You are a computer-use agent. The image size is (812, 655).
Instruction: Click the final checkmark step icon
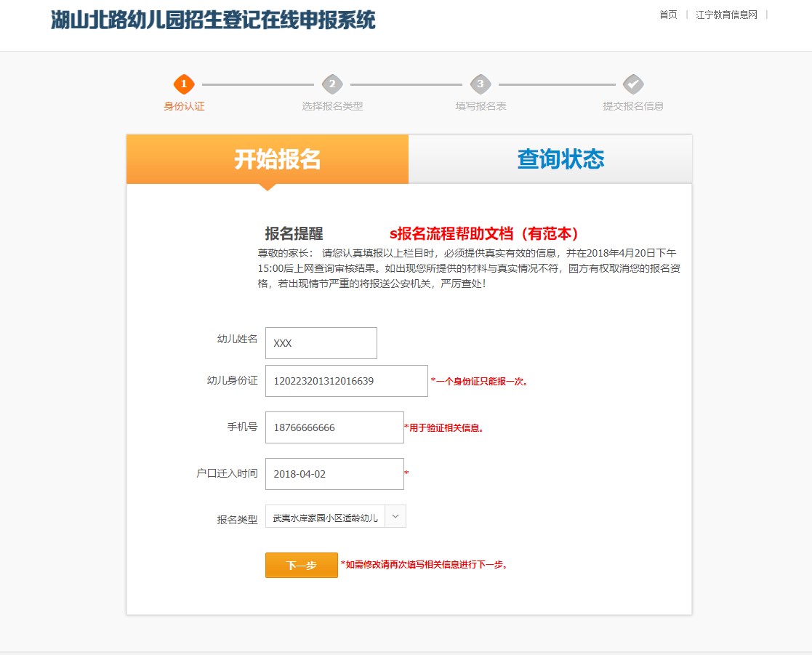tap(633, 84)
